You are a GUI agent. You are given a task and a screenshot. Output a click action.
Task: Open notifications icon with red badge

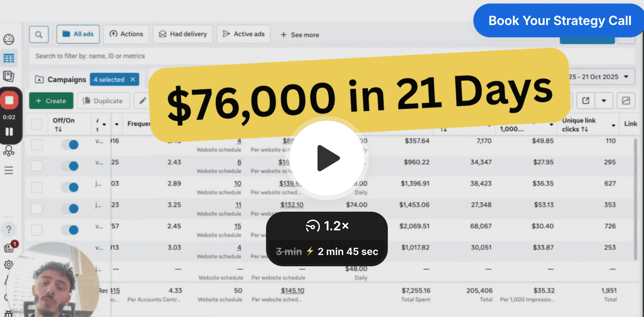point(10,247)
